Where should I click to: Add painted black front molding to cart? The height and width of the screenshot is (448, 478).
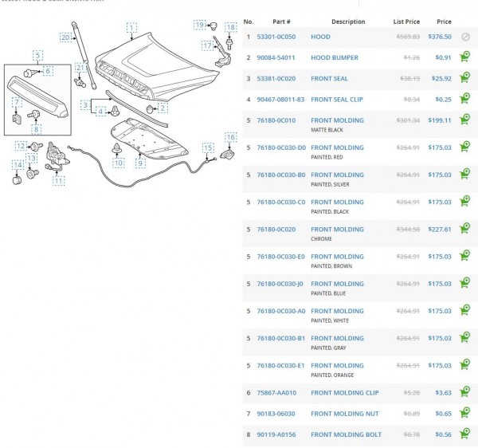pos(464,201)
